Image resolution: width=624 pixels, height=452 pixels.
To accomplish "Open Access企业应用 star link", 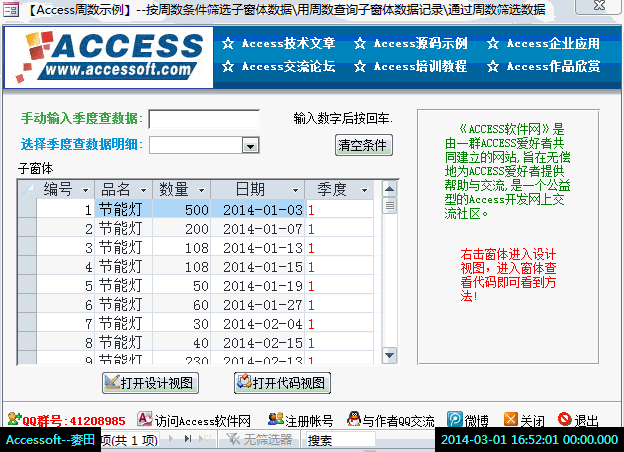I will tap(543, 43).
